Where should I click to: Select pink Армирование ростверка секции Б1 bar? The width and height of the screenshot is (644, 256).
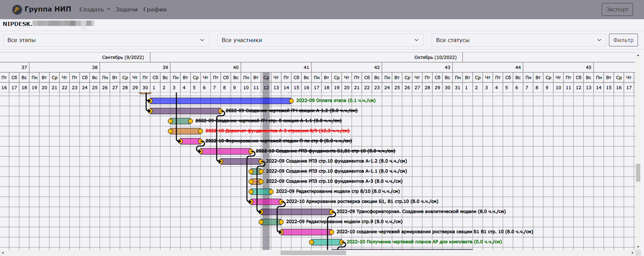click(266, 202)
